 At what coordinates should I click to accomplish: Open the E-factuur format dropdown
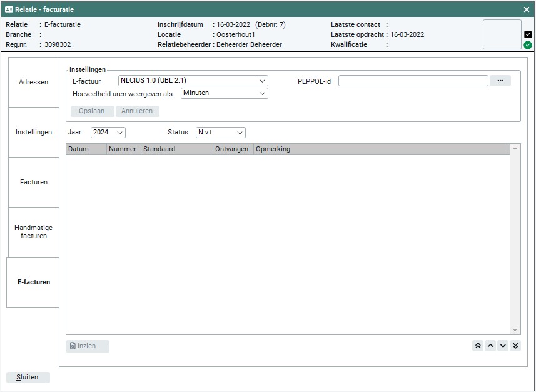click(193, 81)
